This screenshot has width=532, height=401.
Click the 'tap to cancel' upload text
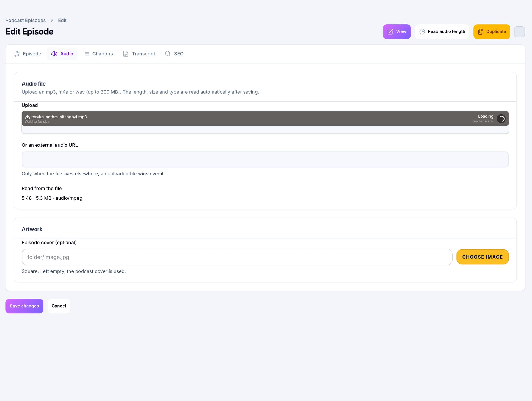point(483,121)
